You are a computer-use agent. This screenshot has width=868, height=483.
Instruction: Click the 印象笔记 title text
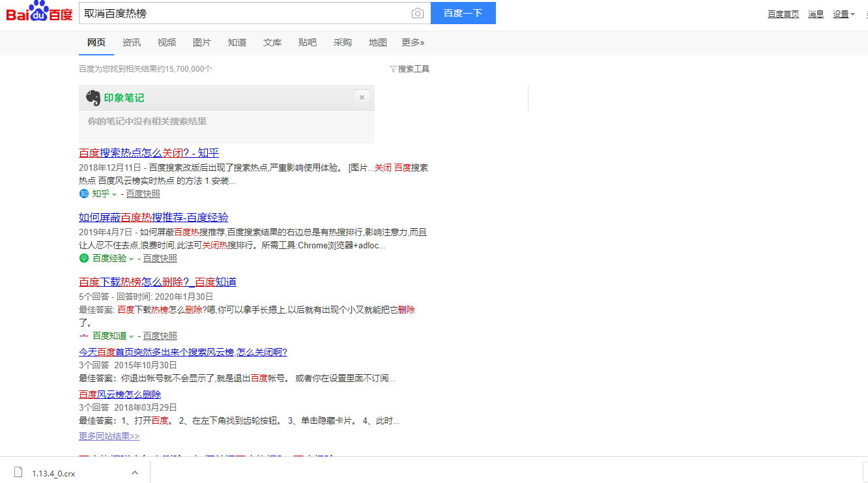click(124, 98)
